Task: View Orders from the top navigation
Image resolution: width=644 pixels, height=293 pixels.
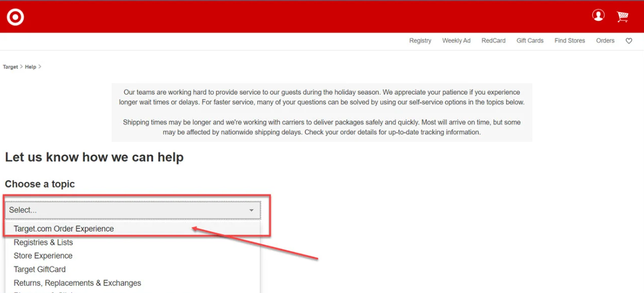Action: click(605, 41)
